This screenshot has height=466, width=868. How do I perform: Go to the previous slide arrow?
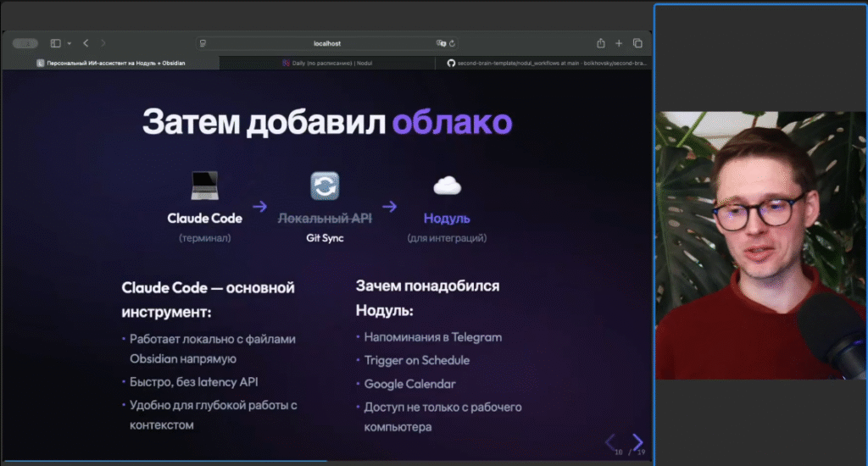coord(610,441)
